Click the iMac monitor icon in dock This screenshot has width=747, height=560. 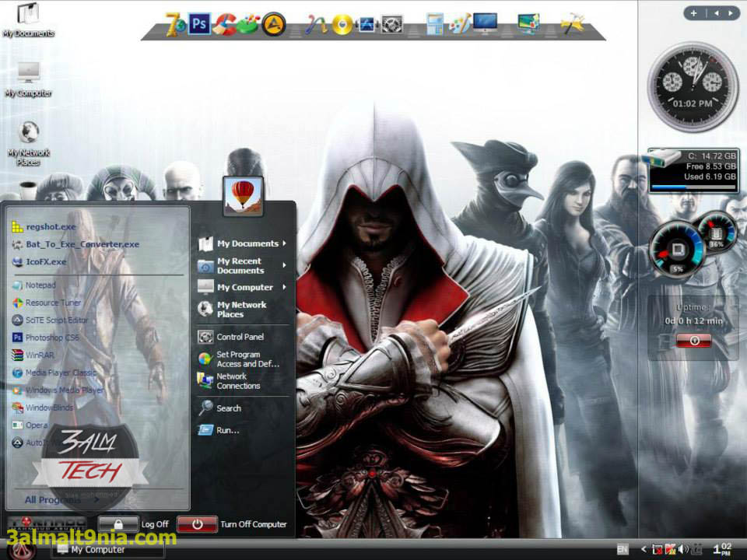[485, 23]
